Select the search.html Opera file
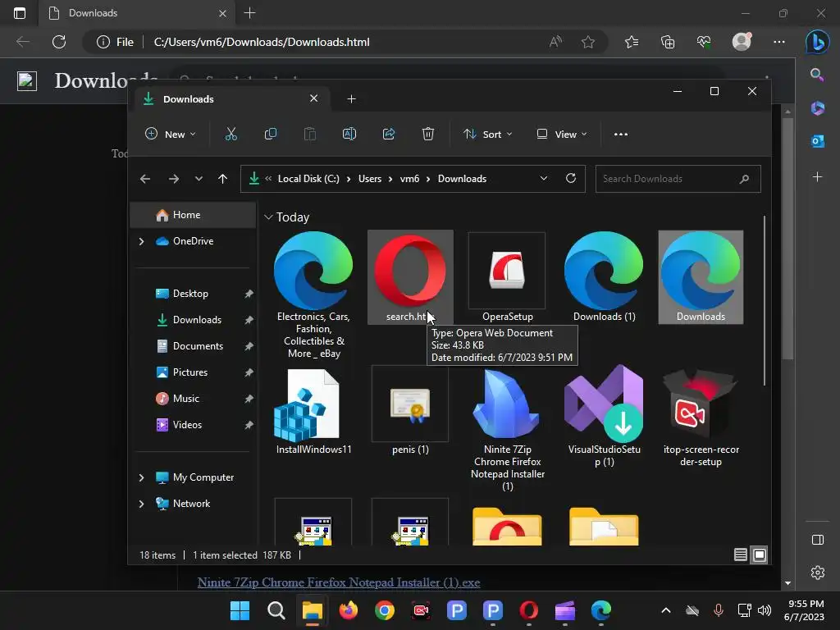Screen dimensions: 840x630 pyautogui.click(x=410, y=277)
